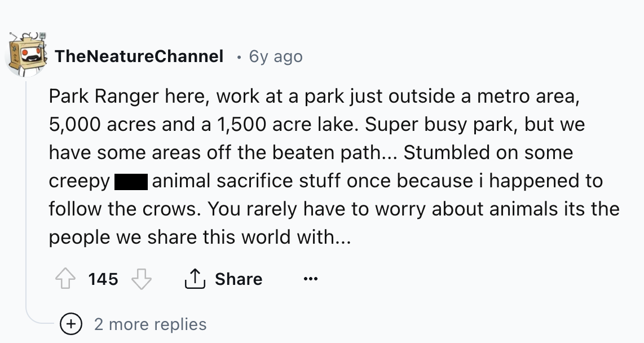This screenshot has height=343, width=644.
Task: Expand "2 more replies"
Action: click(150, 324)
